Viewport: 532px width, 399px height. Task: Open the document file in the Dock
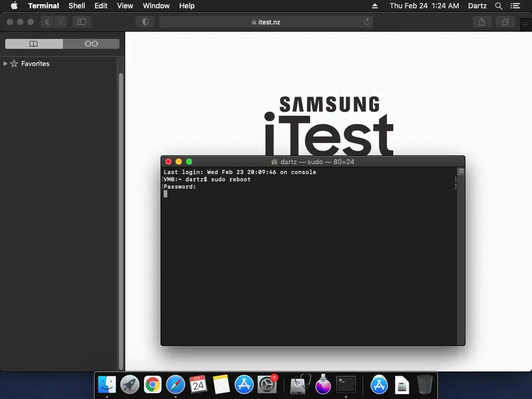[402, 385]
